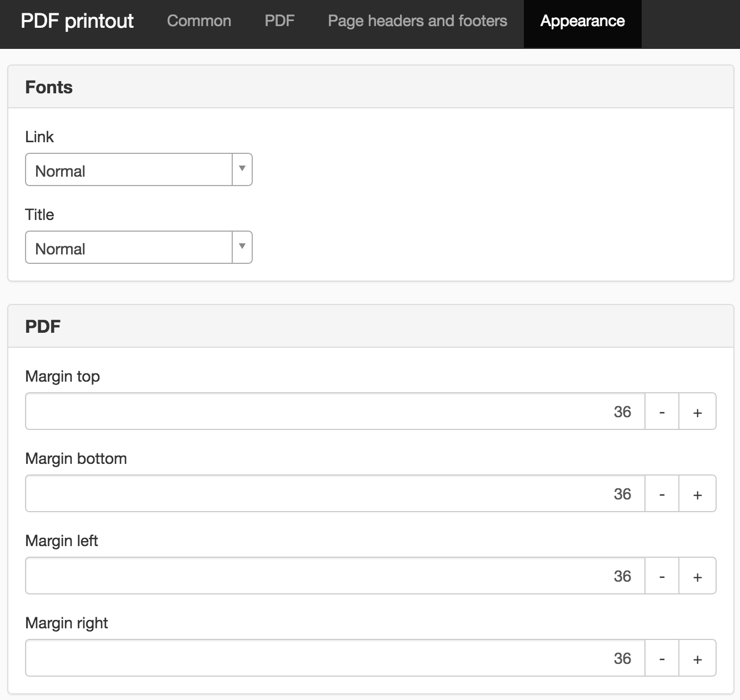Click the PDF printout title

tap(77, 21)
